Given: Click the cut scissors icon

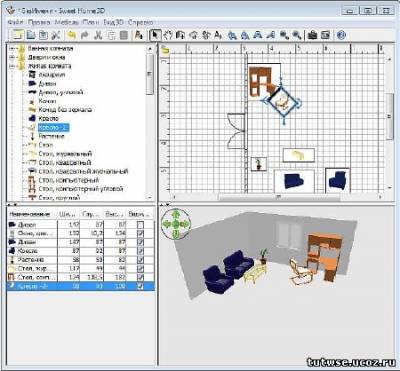Looking at the screenshot, I should click(x=98, y=35).
